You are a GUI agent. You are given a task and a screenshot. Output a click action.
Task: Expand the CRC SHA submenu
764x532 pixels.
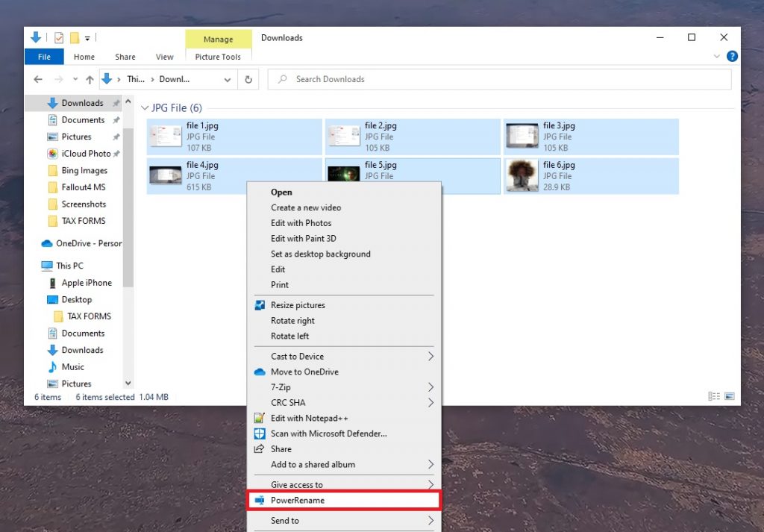click(344, 402)
